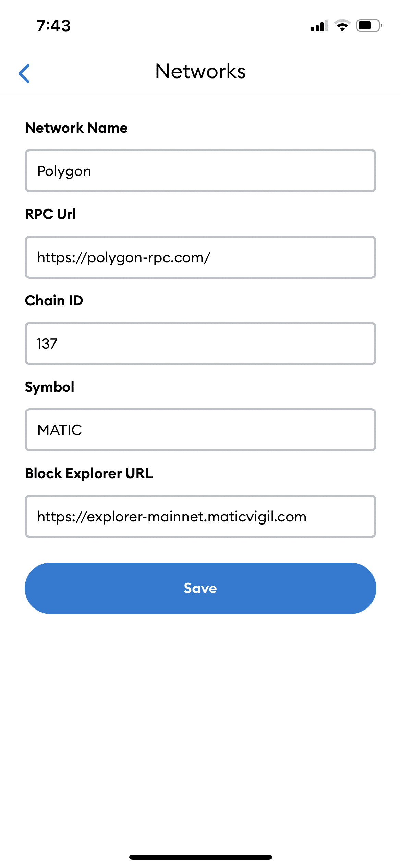Click the Networks page title
The width and height of the screenshot is (401, 868).
click(200, 71)
